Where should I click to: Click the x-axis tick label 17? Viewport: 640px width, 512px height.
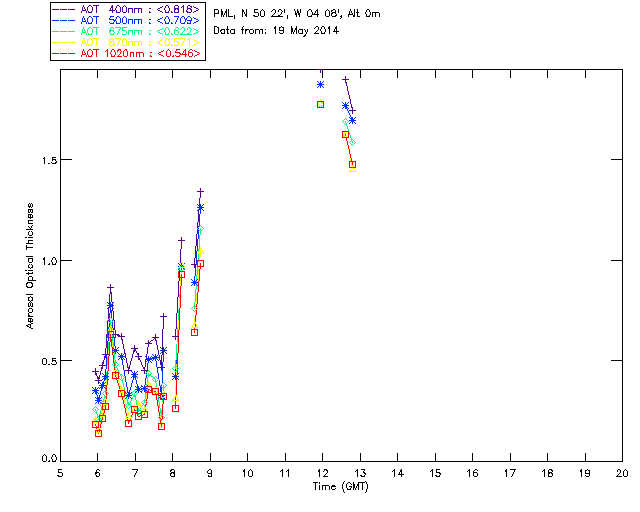[510, 474]
